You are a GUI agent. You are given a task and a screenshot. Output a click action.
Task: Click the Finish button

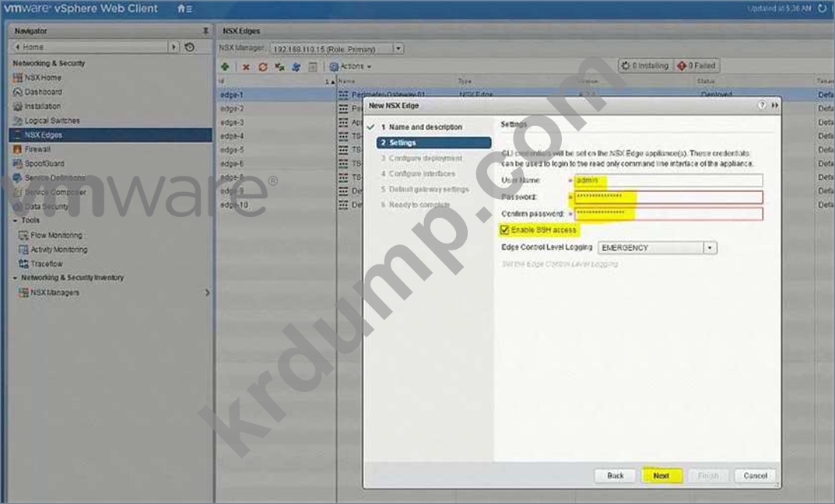coord(707,476)
